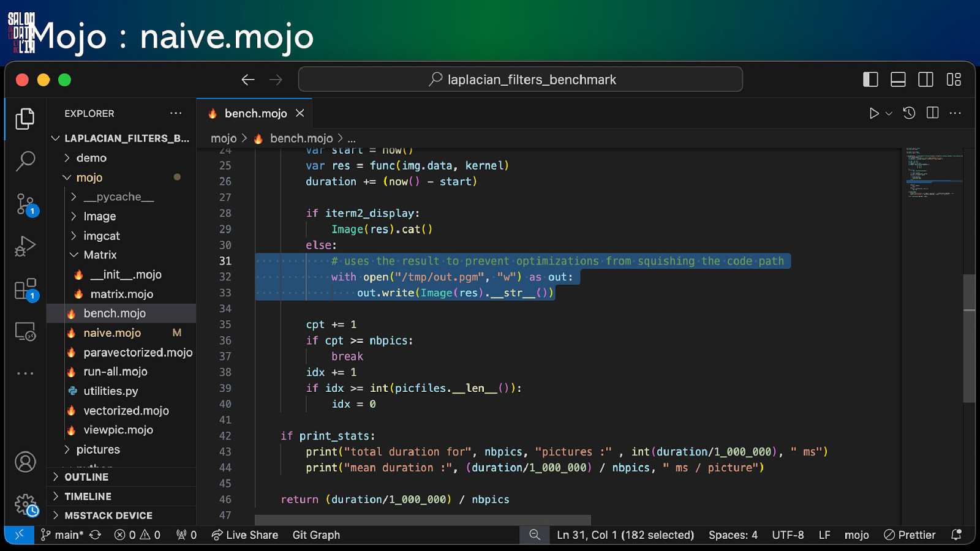Viewport: 980px width, 551px height.
Task: Open the Remote Explorer view
Action: pos(25,331)
